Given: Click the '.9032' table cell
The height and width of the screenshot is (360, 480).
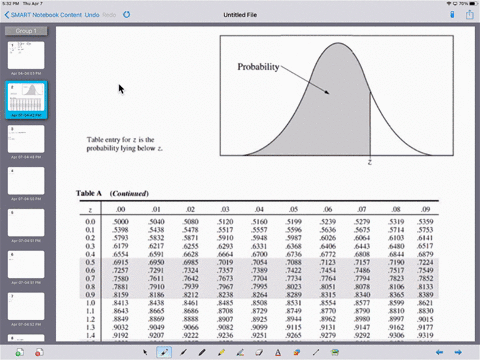Looking at the screenshot, I should [120, 327].
